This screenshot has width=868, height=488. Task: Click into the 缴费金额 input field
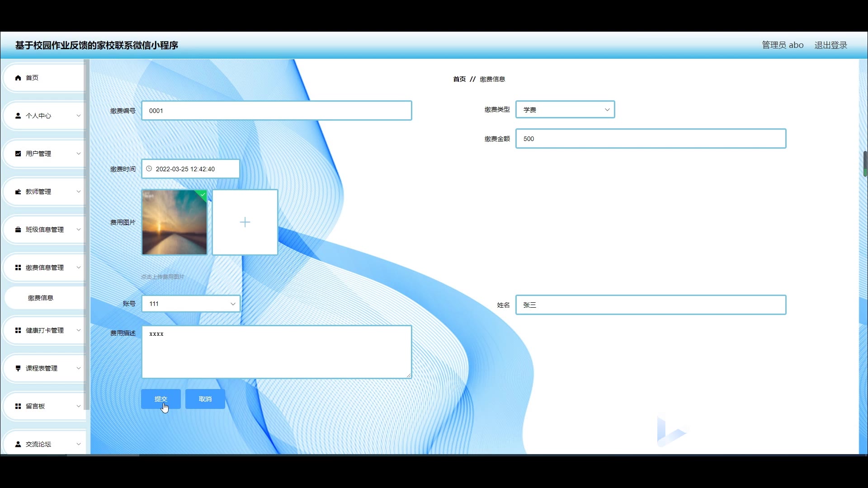650,139
